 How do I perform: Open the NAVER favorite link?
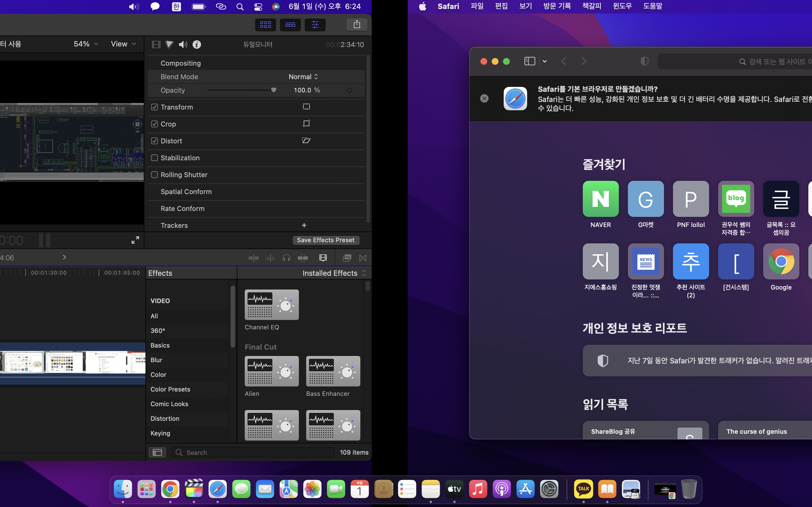click(x=601, y=199)
